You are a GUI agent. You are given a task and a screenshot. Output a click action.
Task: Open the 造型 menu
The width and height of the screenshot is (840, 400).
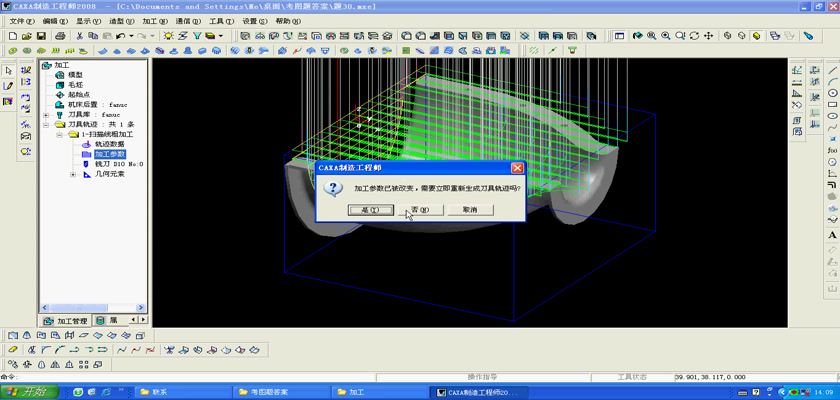point(122,21)
